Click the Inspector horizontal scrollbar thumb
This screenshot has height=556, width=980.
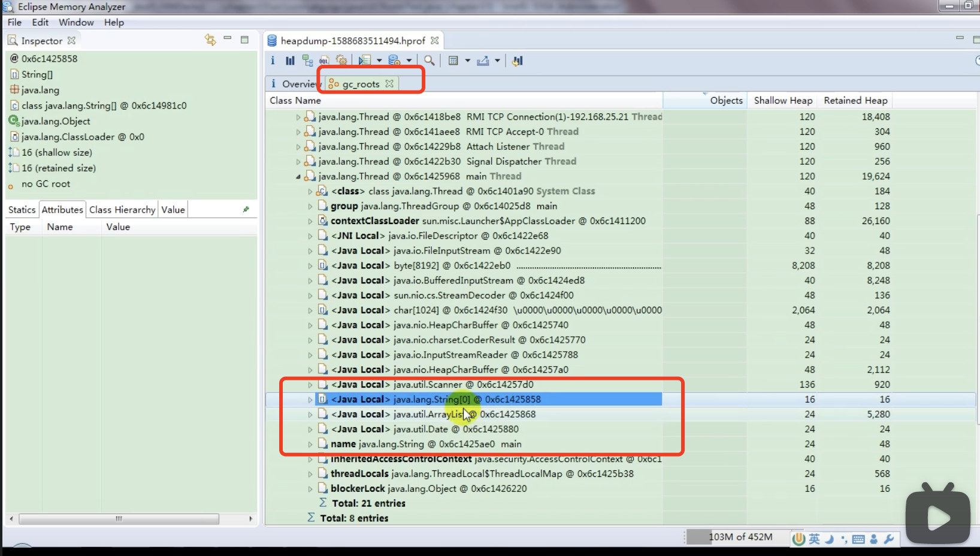click(119, 519)
